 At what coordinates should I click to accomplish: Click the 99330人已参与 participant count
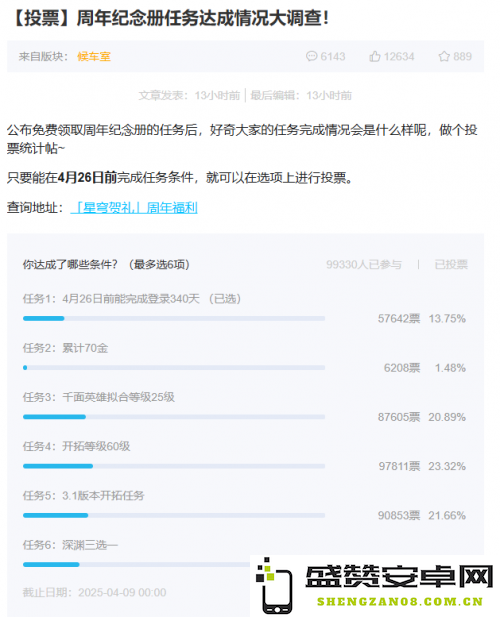364,264
